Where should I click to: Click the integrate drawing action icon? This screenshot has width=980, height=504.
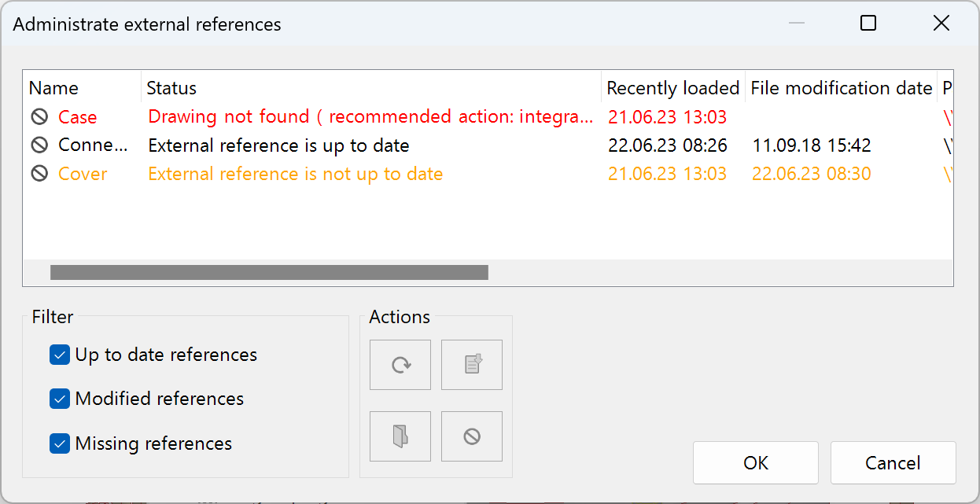[471, 364]
